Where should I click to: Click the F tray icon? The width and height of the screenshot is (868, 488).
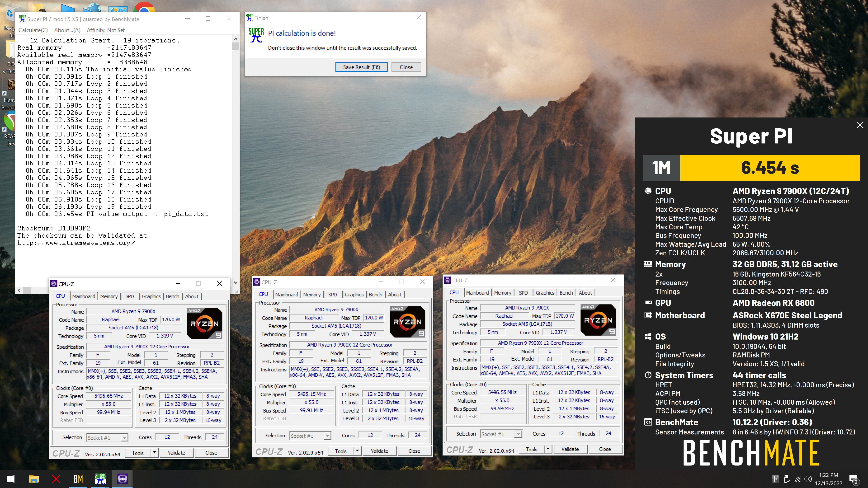[x=775, y=479]
